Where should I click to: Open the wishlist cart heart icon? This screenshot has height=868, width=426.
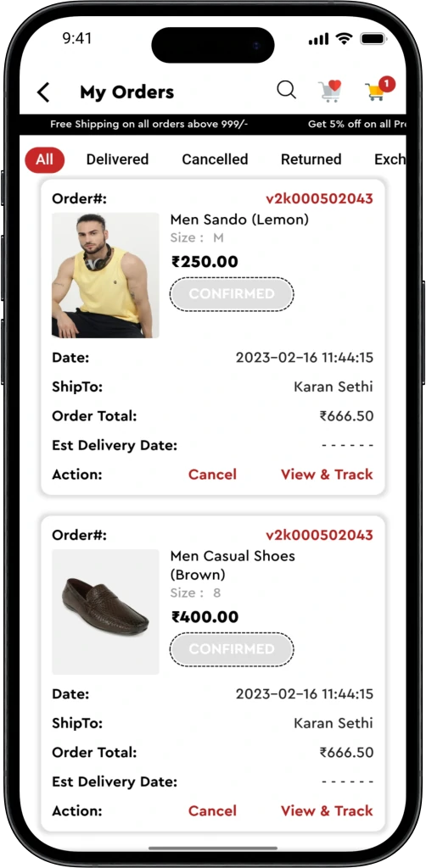click(x=329, y=91)
